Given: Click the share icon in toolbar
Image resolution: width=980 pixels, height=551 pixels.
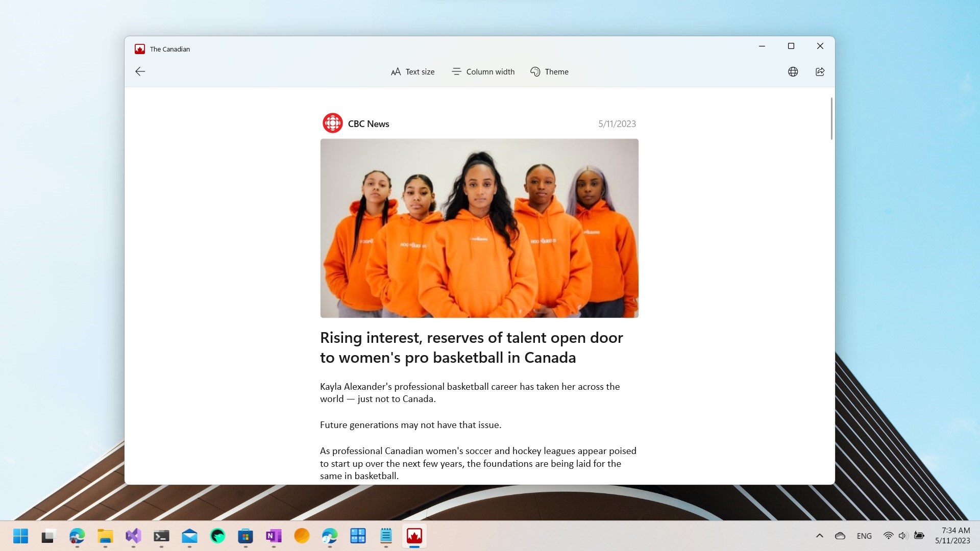Looking at the screenshot, I should tap(820, 72).
